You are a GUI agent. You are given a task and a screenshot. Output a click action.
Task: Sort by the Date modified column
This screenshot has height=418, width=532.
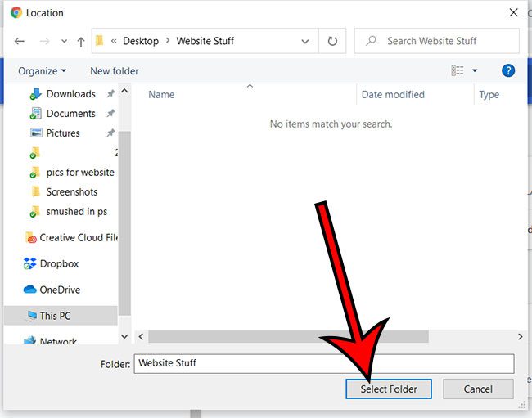coord(393,95)
